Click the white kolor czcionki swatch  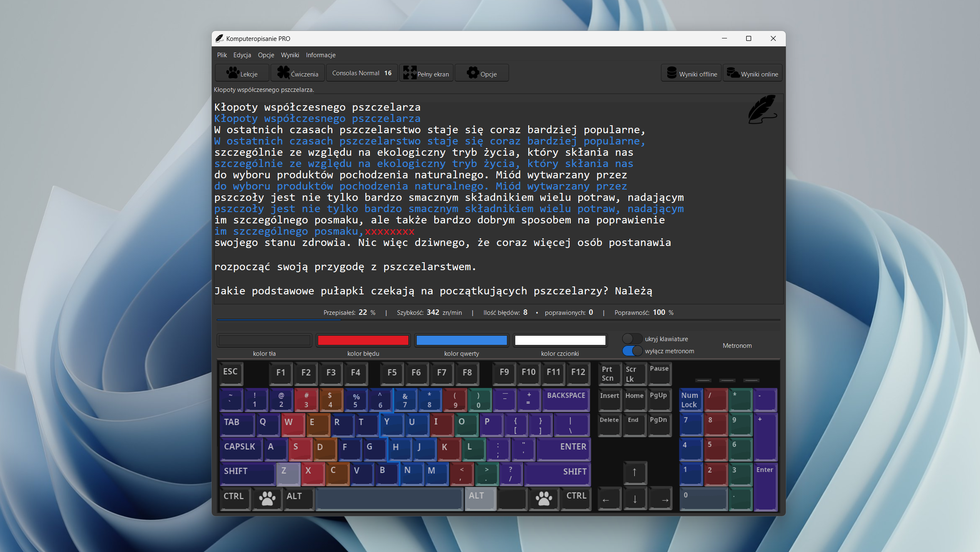(x=560, y=340)
